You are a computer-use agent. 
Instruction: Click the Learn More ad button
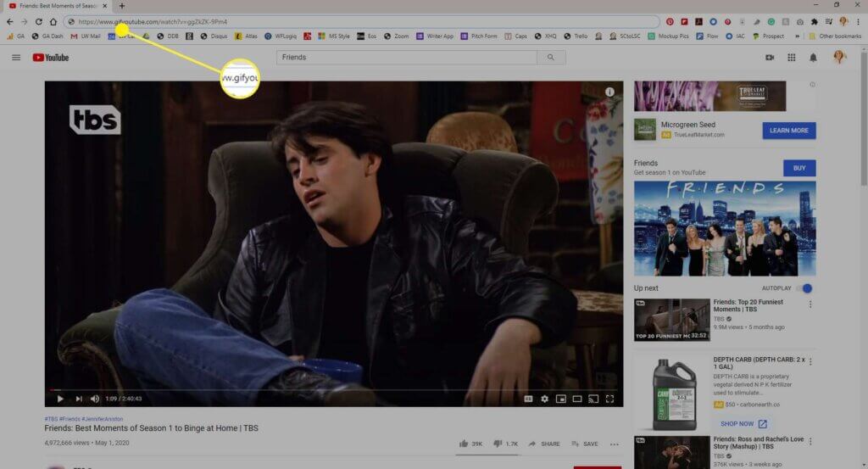(789, 130)
